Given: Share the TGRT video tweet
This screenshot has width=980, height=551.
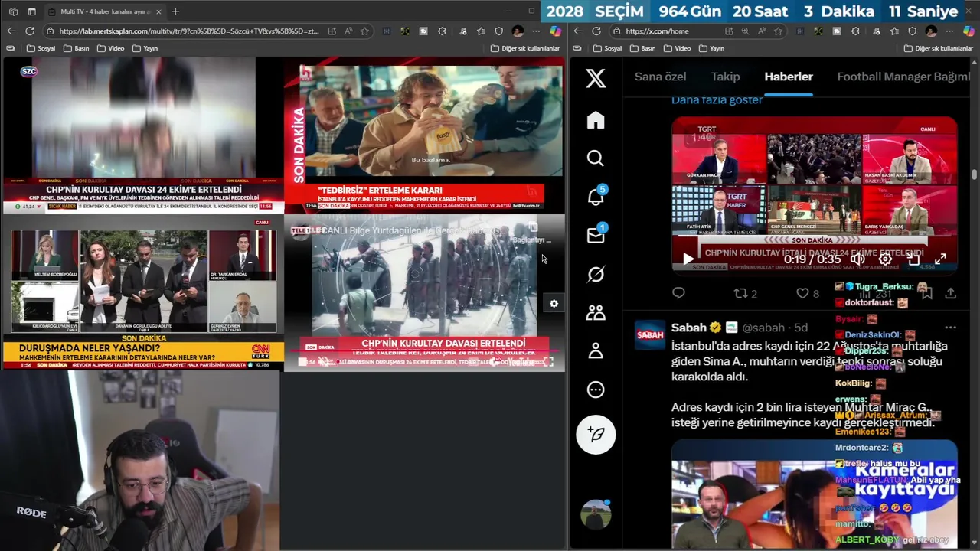Looking at the screenshot, I should (950, 293).
